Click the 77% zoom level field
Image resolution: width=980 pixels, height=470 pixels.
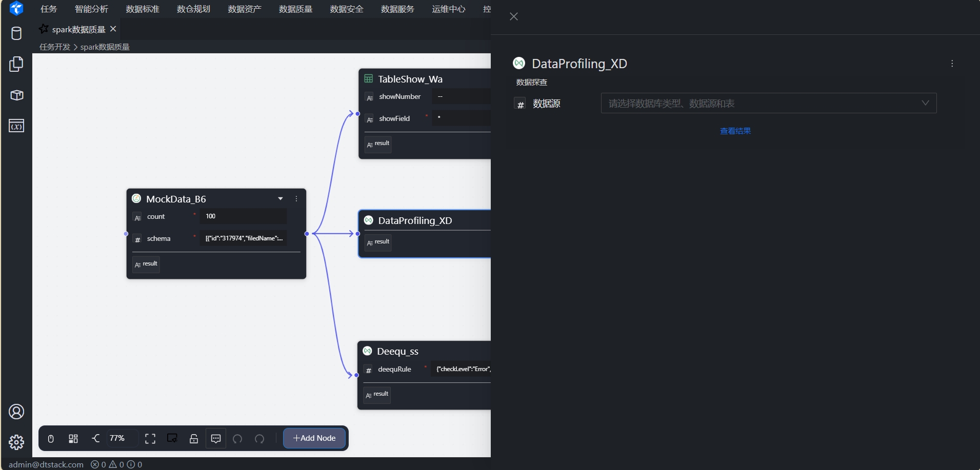[x=122, y=439]
